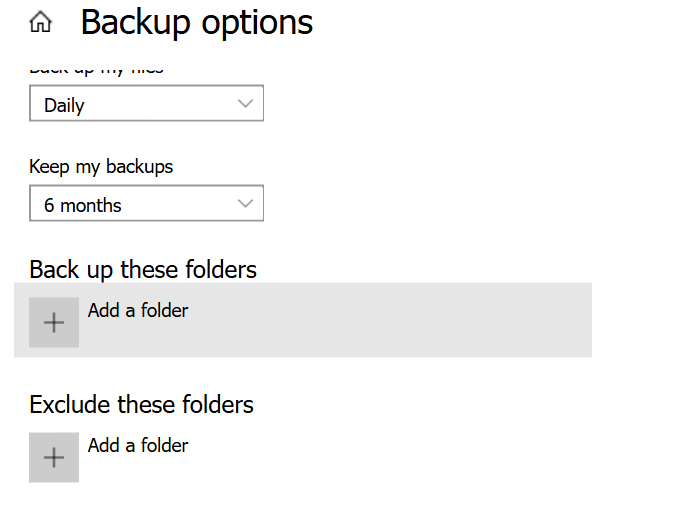Click plus icon under Back up these folders
Image resolution: width=693 pixels, height=525 pixels.
pyautogui.click(x=54, y=322)
